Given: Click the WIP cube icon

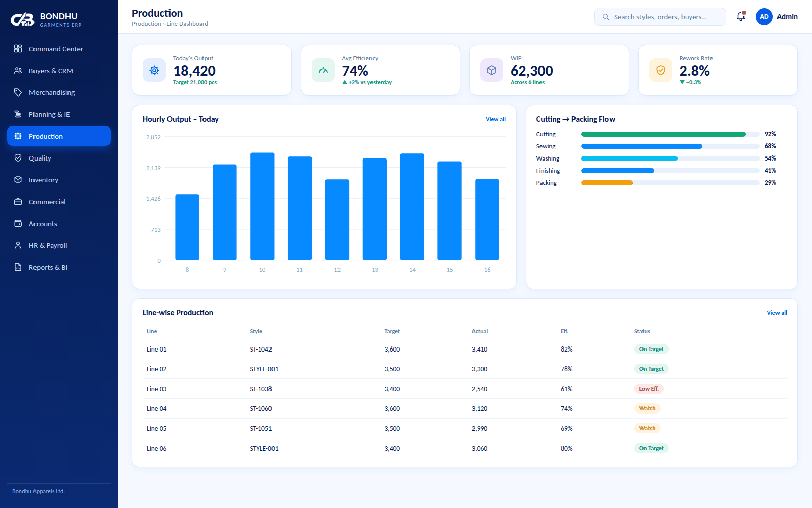Looking at the screenshot, I should 492,70.
